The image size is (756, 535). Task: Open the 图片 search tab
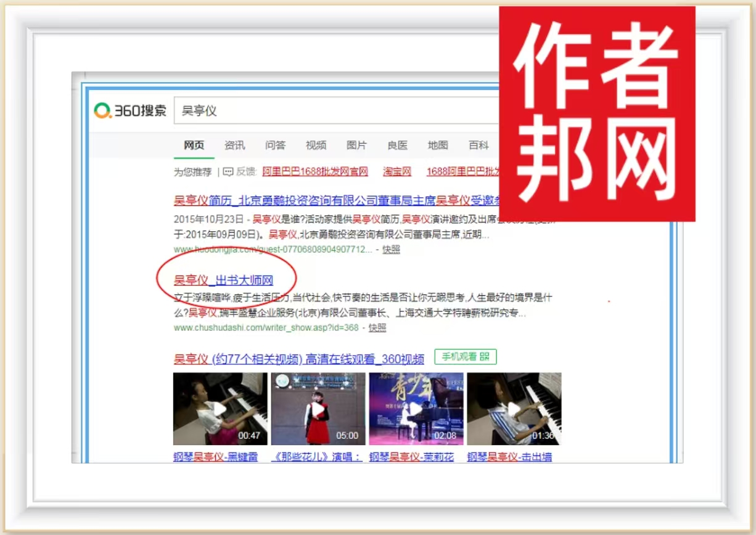pos(356,145)
